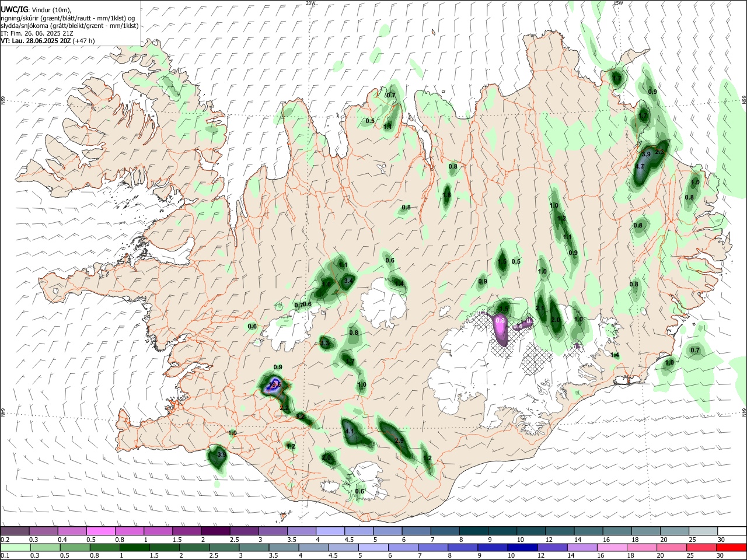The height and width of the screenshot is (560, 747).
Task: Click the red 30 mm rain legend swatch
Action: [x=731, y=547]
